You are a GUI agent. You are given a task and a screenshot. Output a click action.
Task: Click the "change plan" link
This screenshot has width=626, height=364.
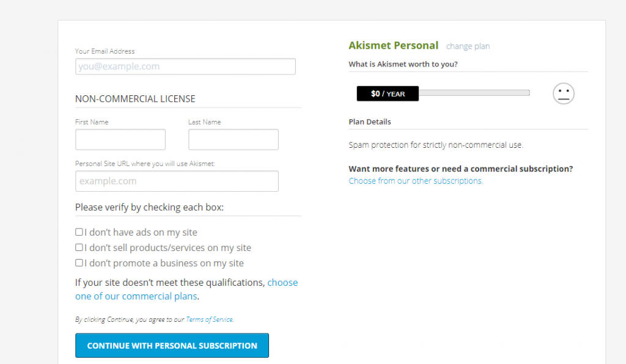(468, 46)
